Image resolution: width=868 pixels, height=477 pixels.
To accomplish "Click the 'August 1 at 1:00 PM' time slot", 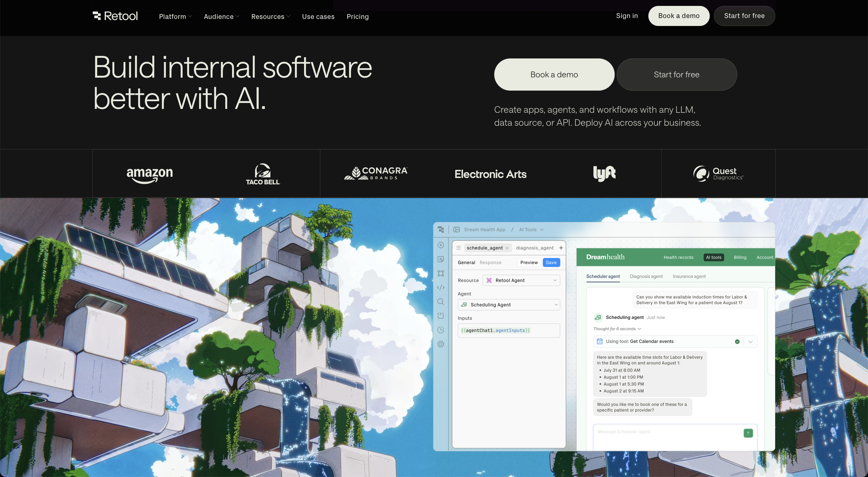I will click(x=623, y=377).
